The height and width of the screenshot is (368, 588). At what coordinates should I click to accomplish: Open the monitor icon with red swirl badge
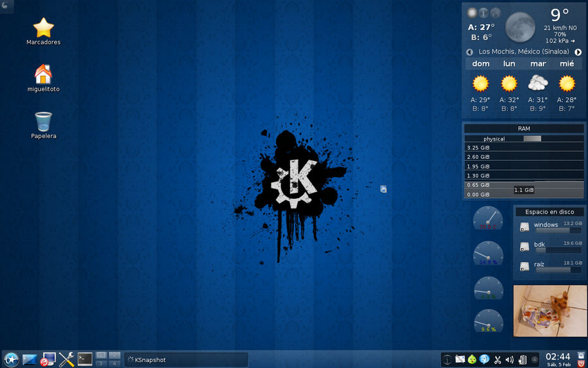pyautogui.click(x=48, y=360)
